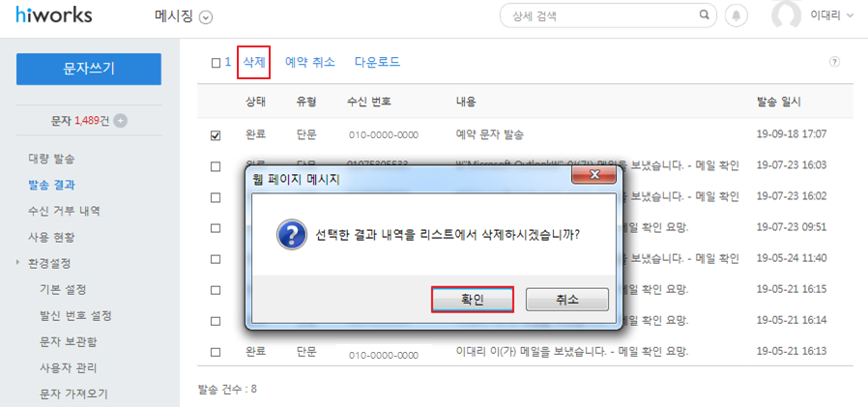
Task: Click the notification bell icon
Action: [x=736, y=16]
